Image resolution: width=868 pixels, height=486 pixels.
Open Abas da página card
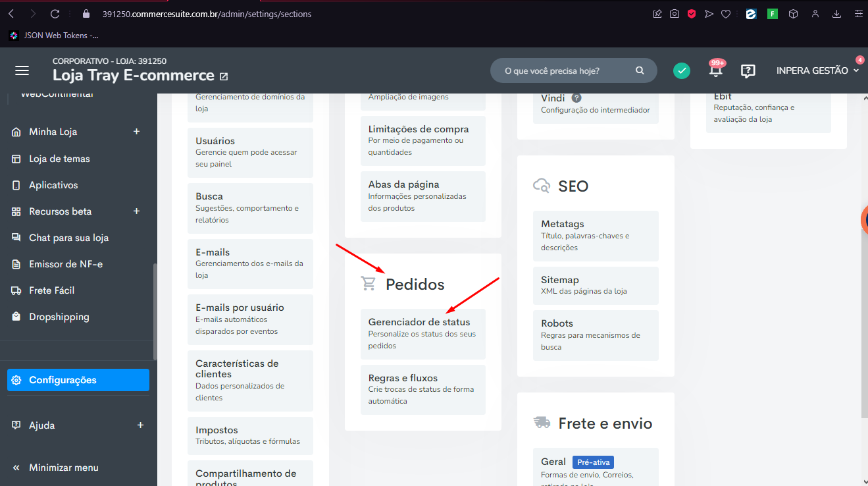423,196
